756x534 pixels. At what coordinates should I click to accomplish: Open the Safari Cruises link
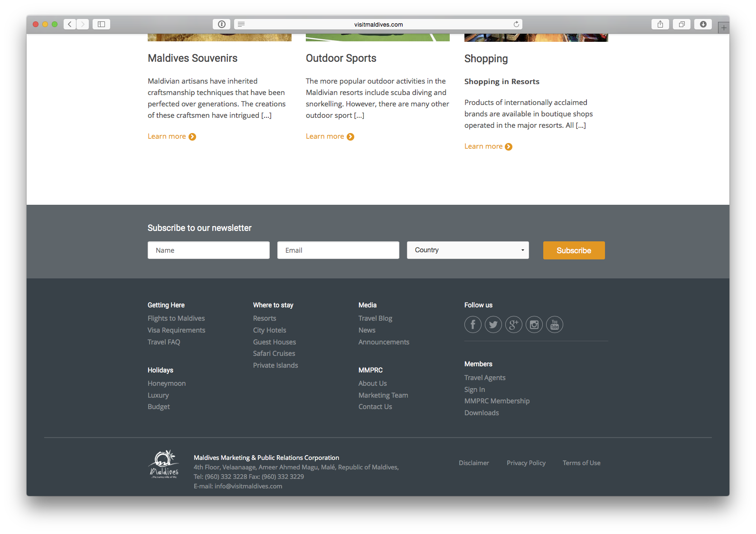pyautogui.click(x=274, y=353)
